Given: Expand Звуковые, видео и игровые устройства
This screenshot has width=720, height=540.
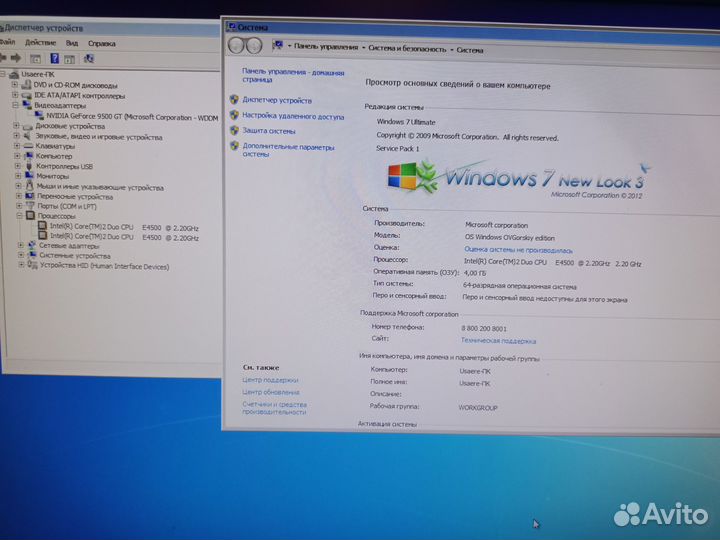Looking at the screenshot, I should [x=17, y=136].
